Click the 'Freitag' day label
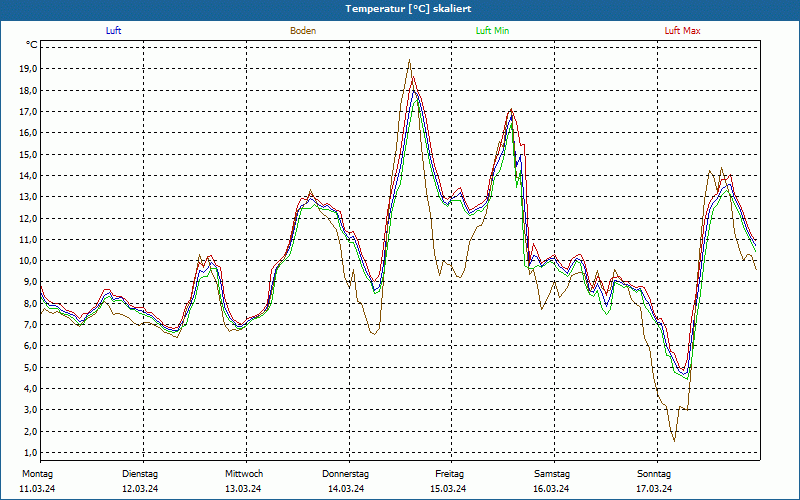 [x=449, y=474]
